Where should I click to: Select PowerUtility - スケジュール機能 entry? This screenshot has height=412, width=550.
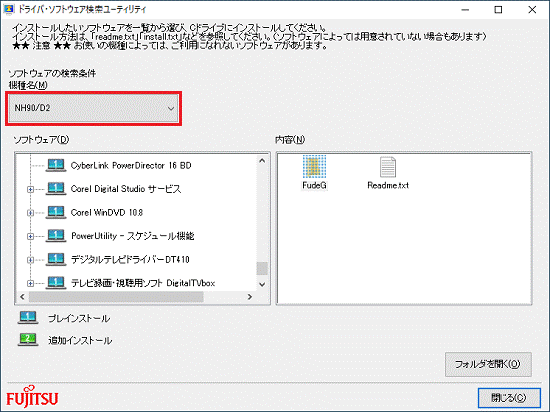coord(133,236)
